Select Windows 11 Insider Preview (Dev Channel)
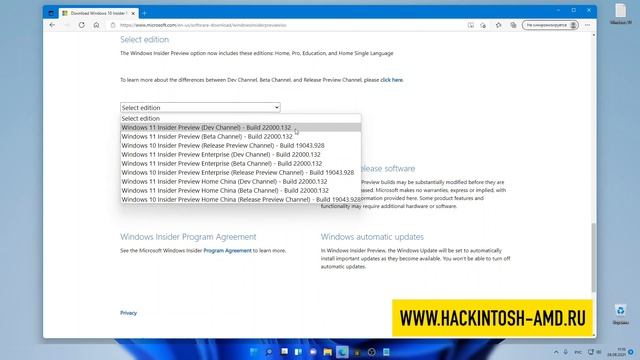The width and height of the screenshot is (640, 360). (240, 127)
